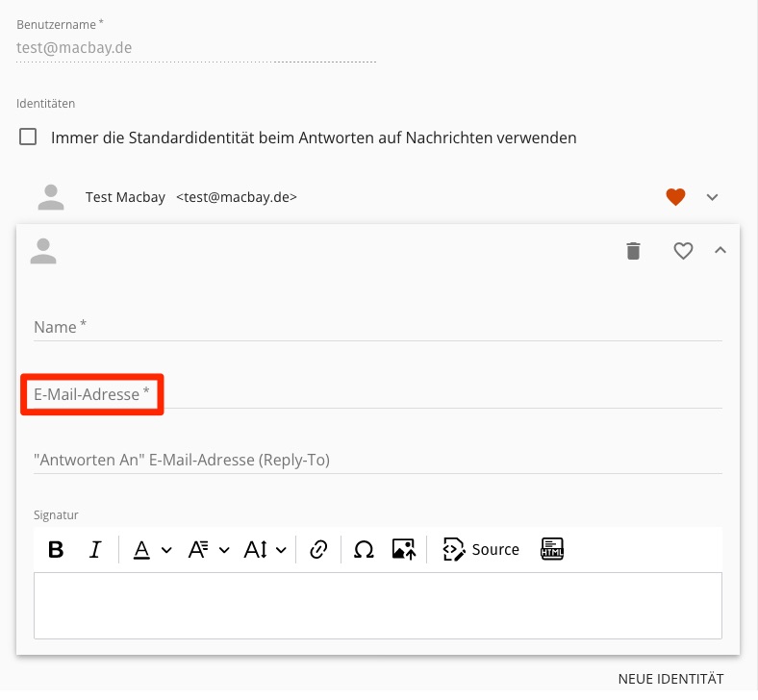Delete the new identity with trash icon
Viewport: 758px width, 700px height.
point(633,252)
